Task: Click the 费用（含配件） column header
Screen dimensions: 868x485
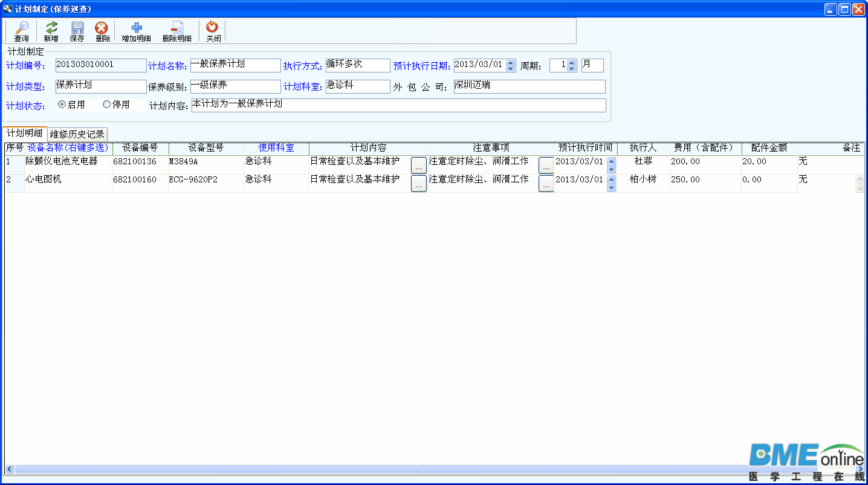Action: 705,148
